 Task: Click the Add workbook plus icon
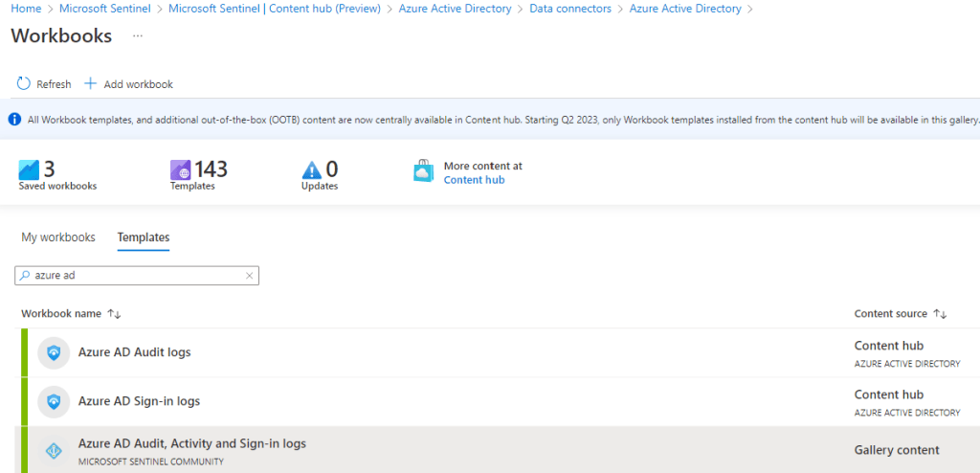pyautogui.click(x=91, y=84)
